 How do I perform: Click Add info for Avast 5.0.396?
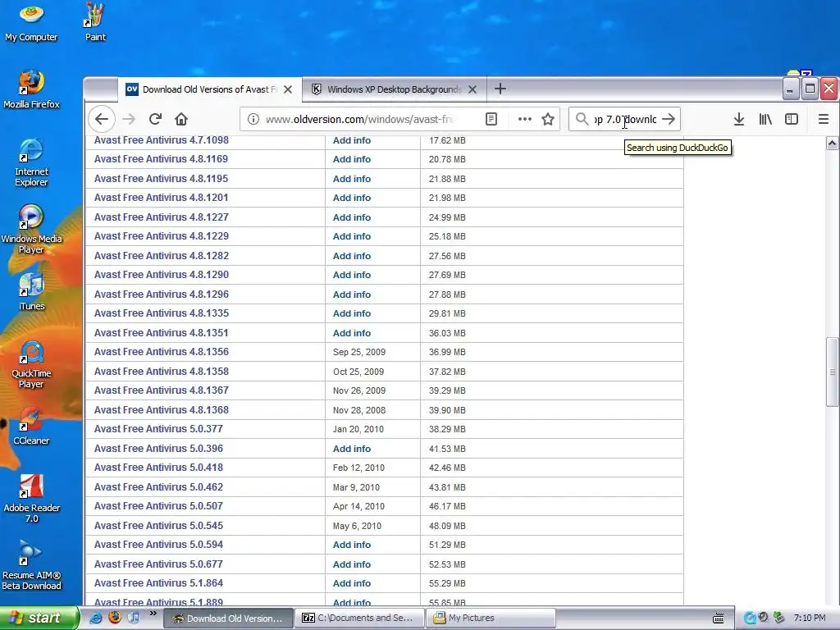pos(351,449)
